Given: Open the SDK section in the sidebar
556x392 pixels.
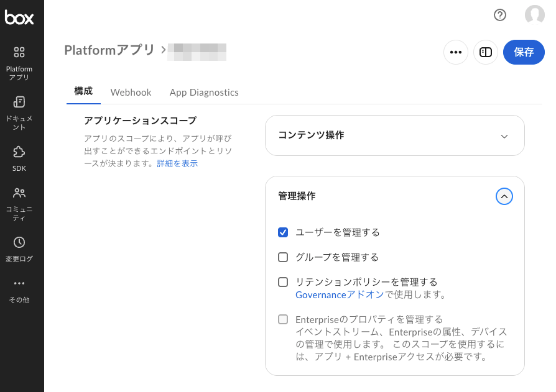Looking at the screenshot, I should 19,158.
